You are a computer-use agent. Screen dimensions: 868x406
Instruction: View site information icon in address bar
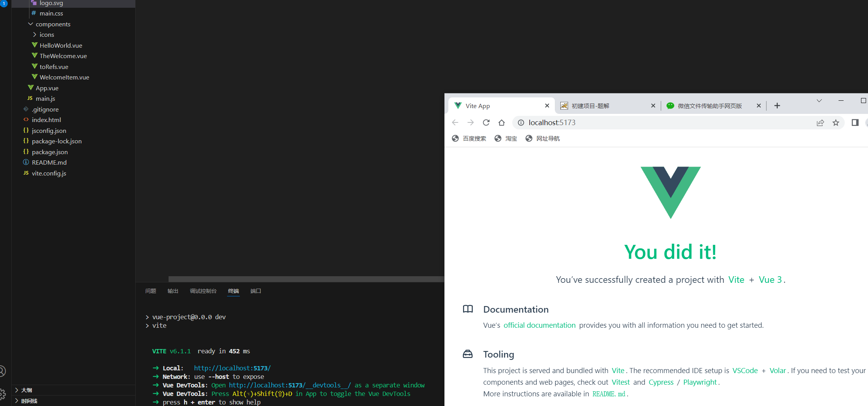(x=521, y=122)
